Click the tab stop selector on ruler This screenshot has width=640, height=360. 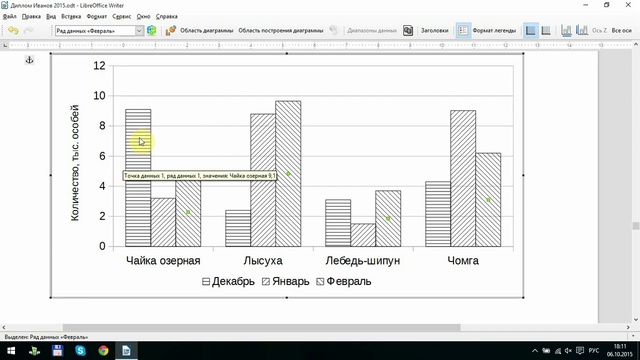pyautogui.click(x=5, y=45)
